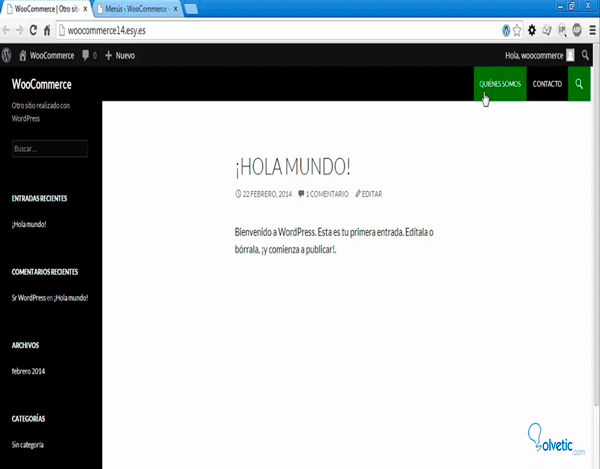Open the ¡Hola Mundo! post title

(293, 167)
